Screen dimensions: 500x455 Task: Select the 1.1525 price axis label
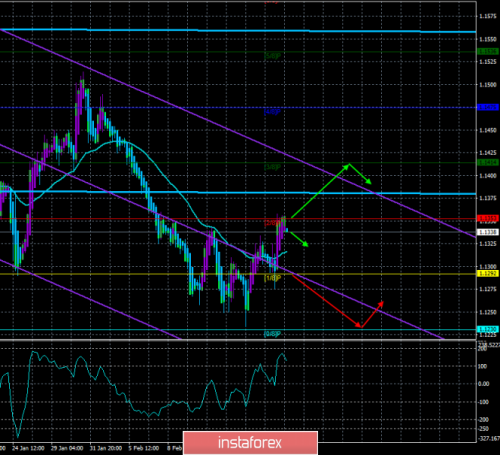click(488, 62)
